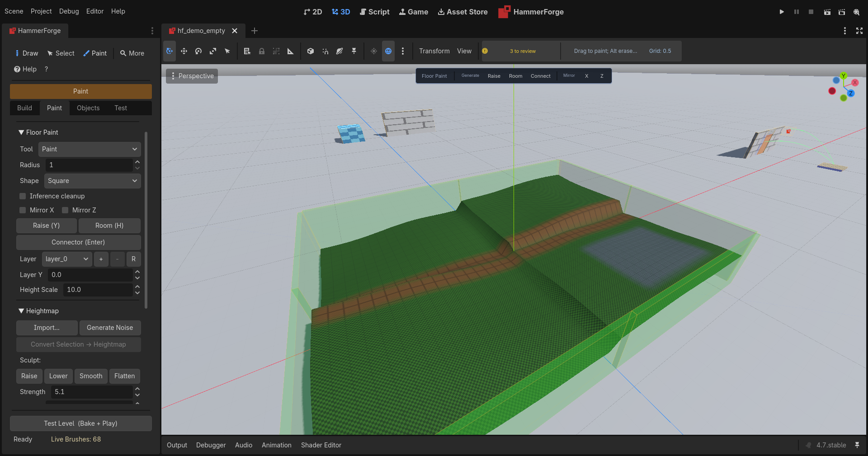
Task: Open Movie Maker mode film reel icon
Action: tap(856, 12)
